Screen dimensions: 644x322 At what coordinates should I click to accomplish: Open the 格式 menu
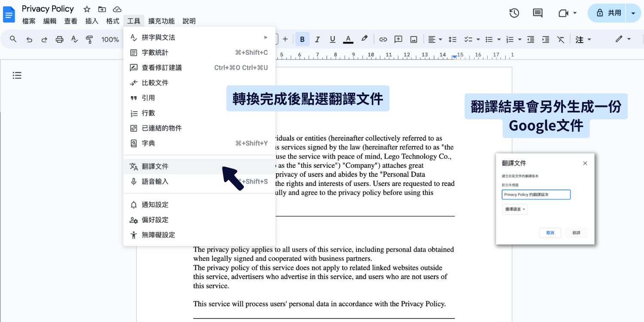click(x=113, y=21)
